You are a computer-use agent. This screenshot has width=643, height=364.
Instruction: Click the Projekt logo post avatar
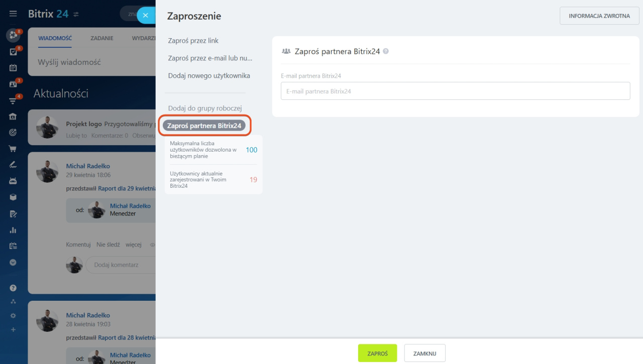point(47,127)
